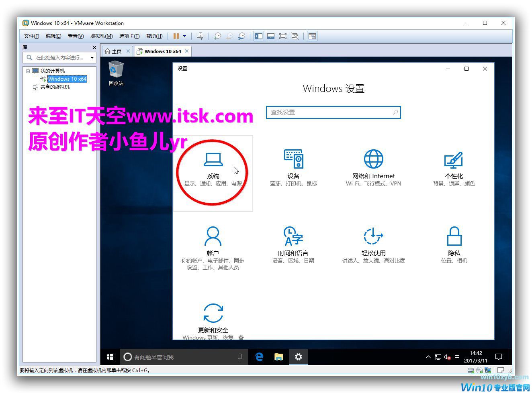532x393 pixels.
Task: Open the 查看(V) menu
Action: pos(76,36)
